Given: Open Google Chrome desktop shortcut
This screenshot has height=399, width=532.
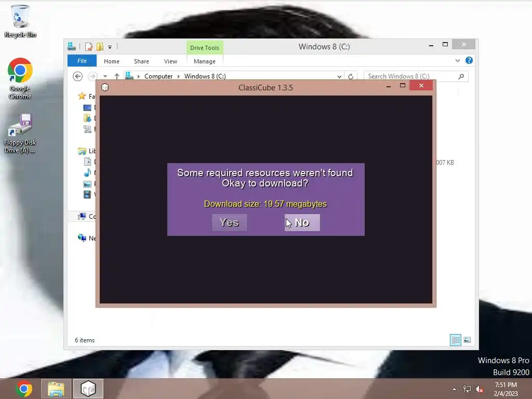Looking at the screenshot, I should click(20, 79).
